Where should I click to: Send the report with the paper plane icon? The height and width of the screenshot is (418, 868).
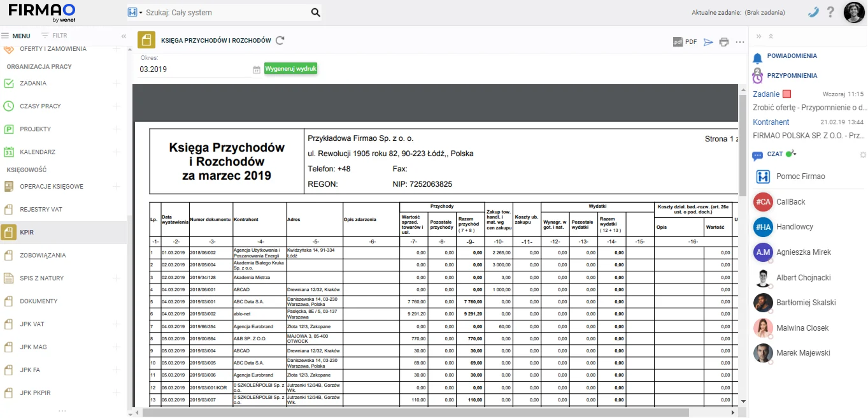pyautogui.click(x=709, y=42)
